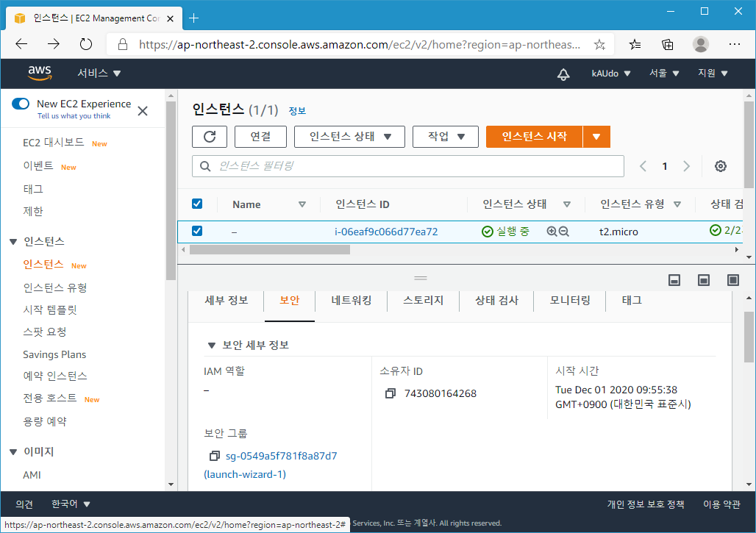
Task: Refresh the instances list
Action: click(x=210, y=137)
